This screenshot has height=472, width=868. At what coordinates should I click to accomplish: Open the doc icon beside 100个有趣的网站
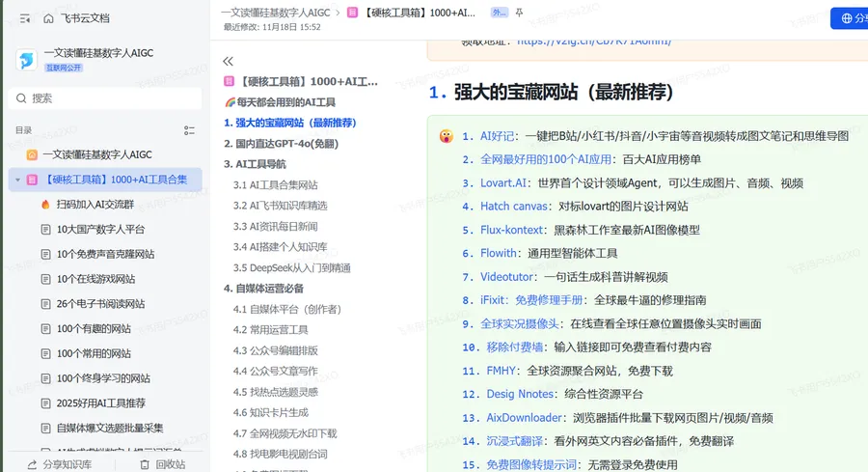click(x=46, y=329)
